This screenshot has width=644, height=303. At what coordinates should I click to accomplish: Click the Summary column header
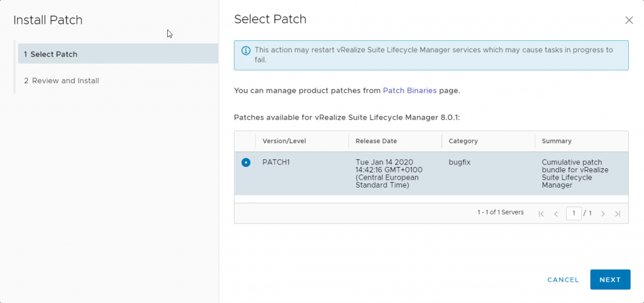pos(557,141)
